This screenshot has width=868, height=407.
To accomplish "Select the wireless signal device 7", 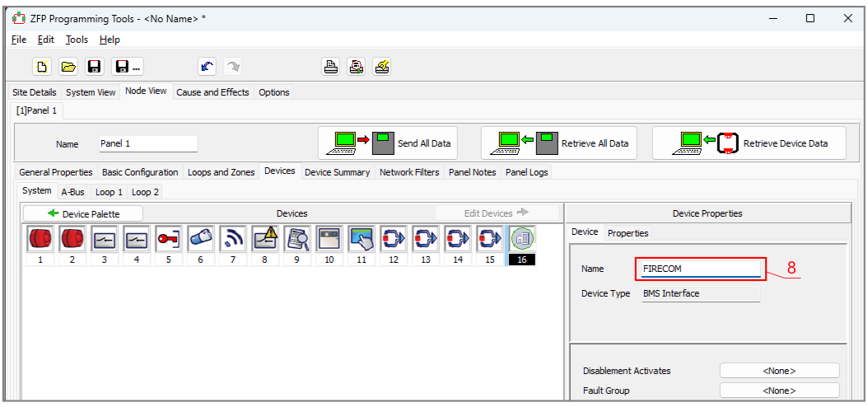I will click(232, 238).
